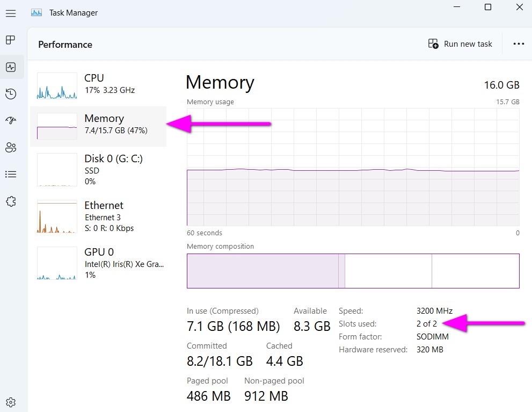
Task: Open the Services puzzle icon
Action: click(11, 201)
